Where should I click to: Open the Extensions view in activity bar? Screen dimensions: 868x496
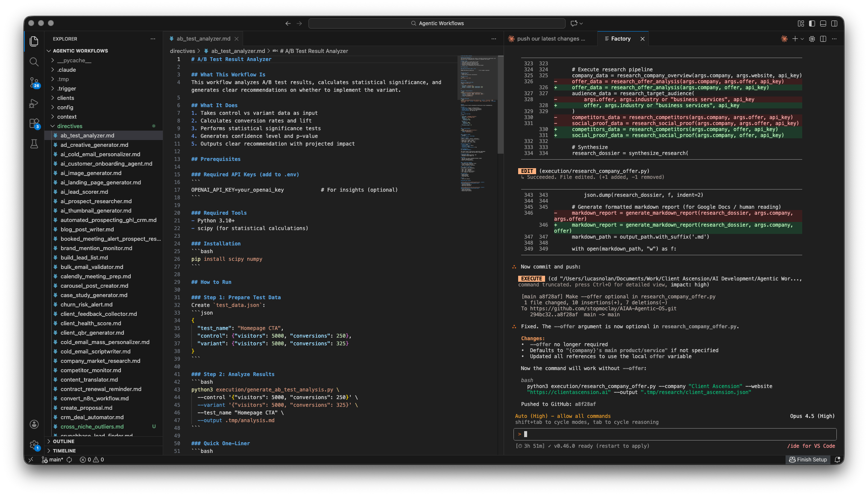(34, 124)
